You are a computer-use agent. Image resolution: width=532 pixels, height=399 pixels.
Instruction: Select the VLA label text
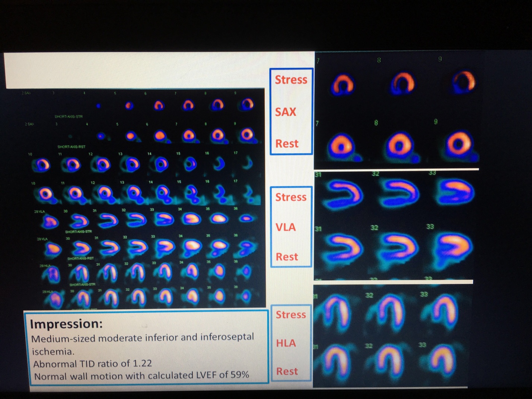click(286, 227)
